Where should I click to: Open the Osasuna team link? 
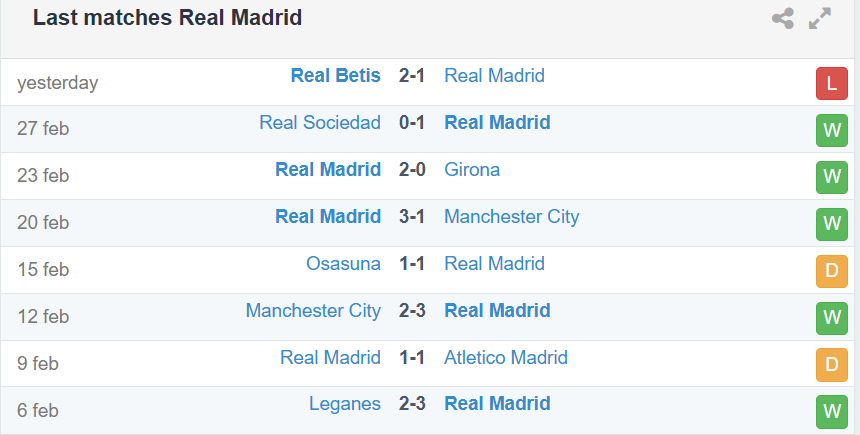pos(343,263)
